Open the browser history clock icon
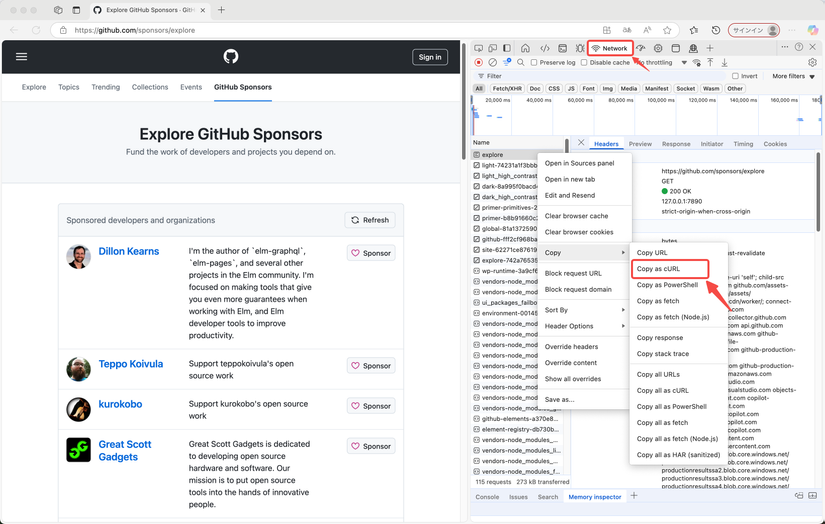This screenshot has height=524, width=825. click(x=716, y=30)
